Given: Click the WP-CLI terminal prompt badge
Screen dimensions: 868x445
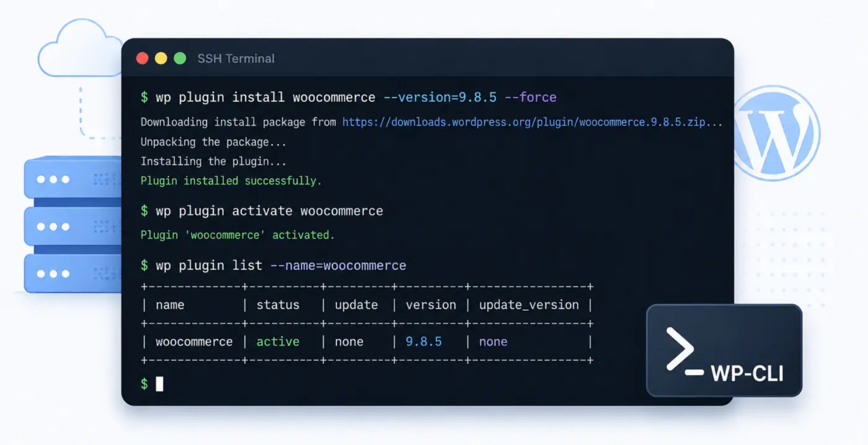Looking at the screenshot, I should [724, 351].
